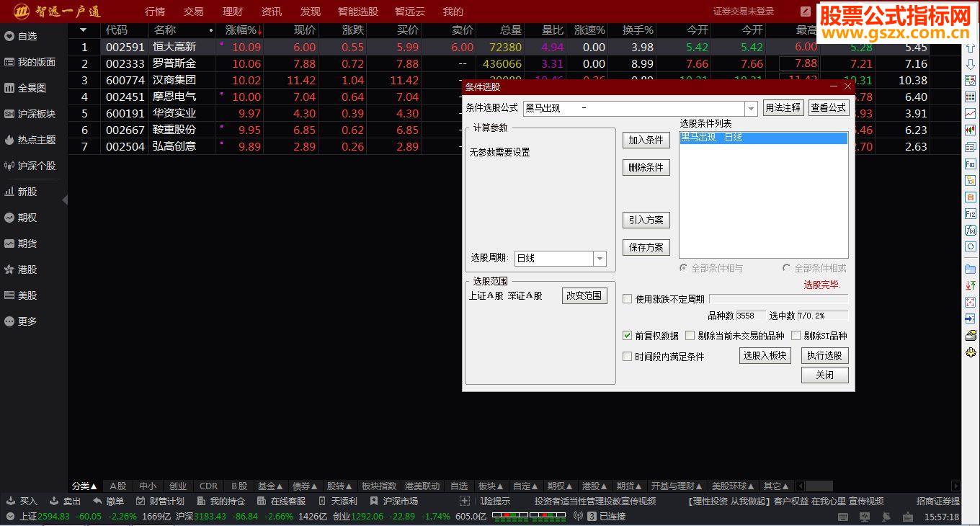
Task: Open 在线客服 online service
Action: [281, 501]
